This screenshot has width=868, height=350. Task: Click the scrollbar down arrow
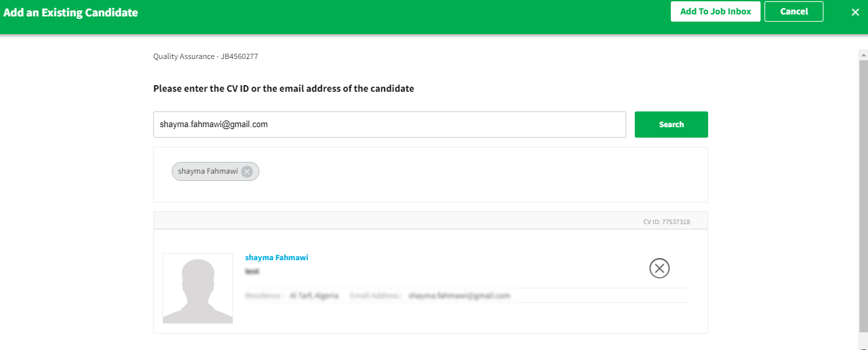pos(863,344)
